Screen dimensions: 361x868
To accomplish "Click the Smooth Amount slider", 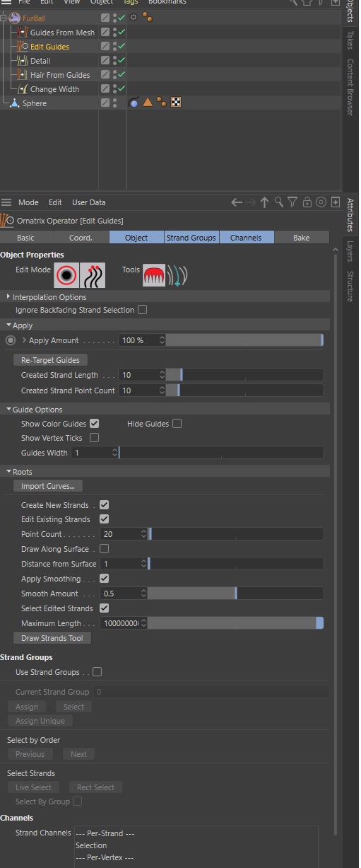I will coord(235,594).
